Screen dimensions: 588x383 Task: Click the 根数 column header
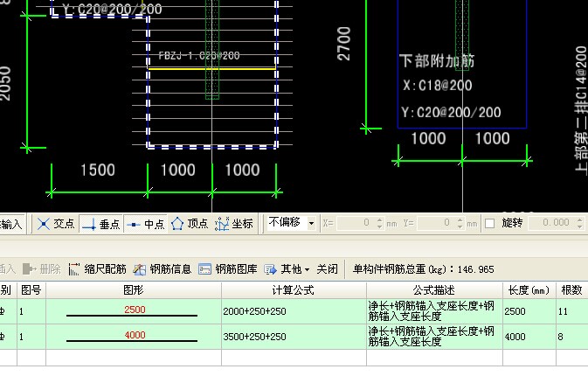pos(572,290)
